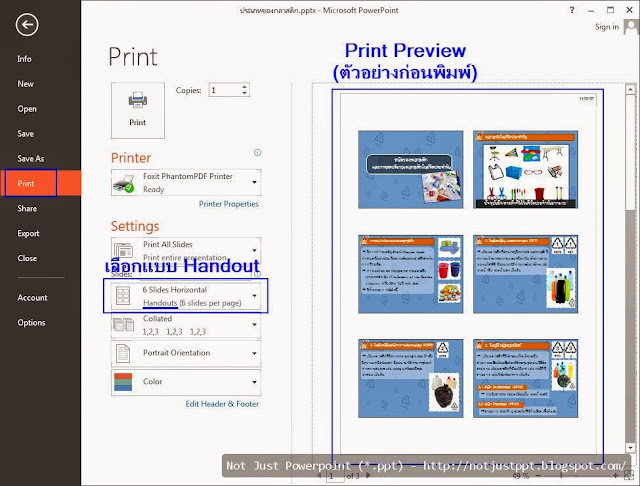The width and height of the screenshot is (640, 486).
Task: Click the printer info icon beside Printer heading
Action: (258, 153)
